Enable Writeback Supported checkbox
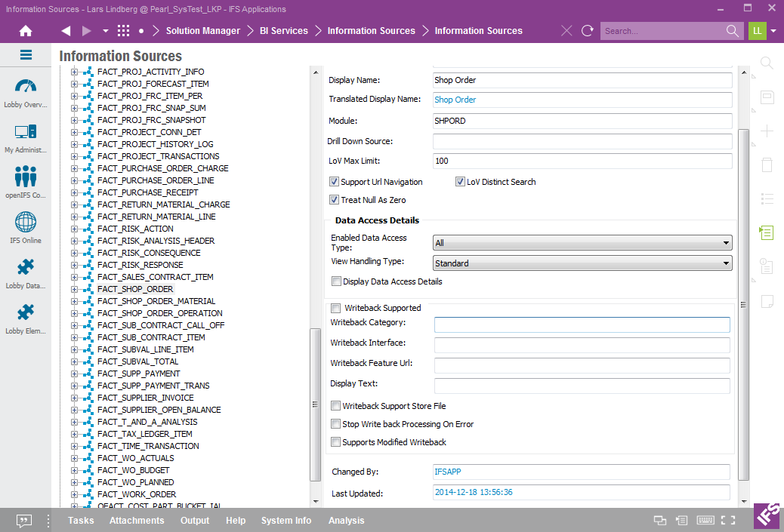Image resolution: width=784 pixels, height=532 pixels. (335, 308)
